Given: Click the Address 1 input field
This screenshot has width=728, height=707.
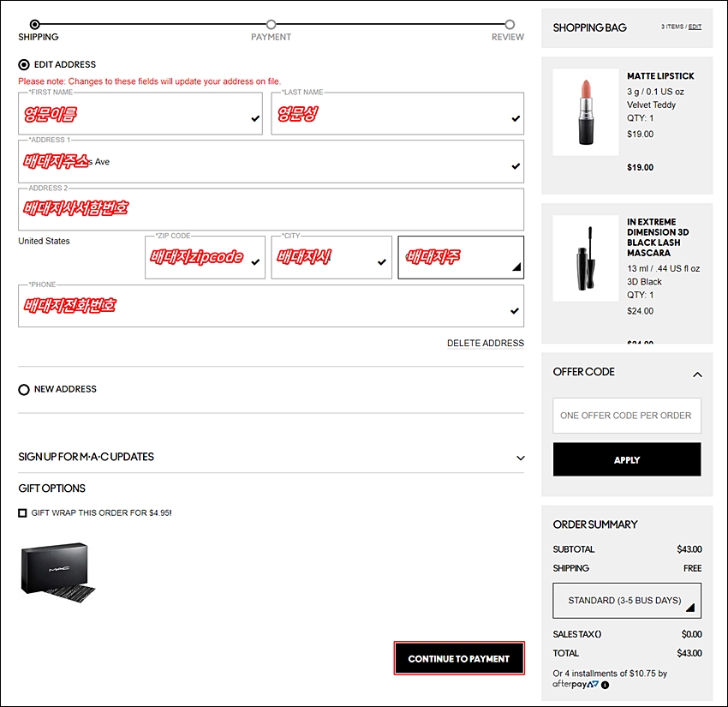Looking at the screenshot, I should [272, 162].
